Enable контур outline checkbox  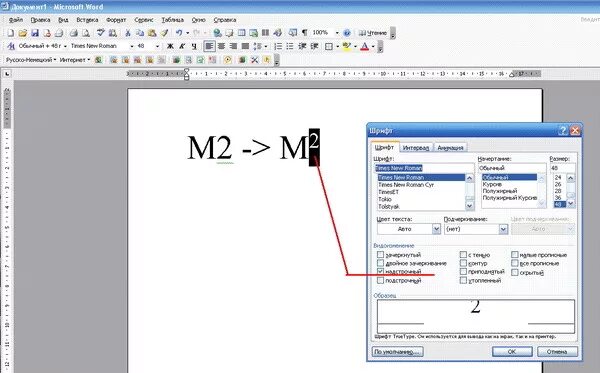[463, 263]
